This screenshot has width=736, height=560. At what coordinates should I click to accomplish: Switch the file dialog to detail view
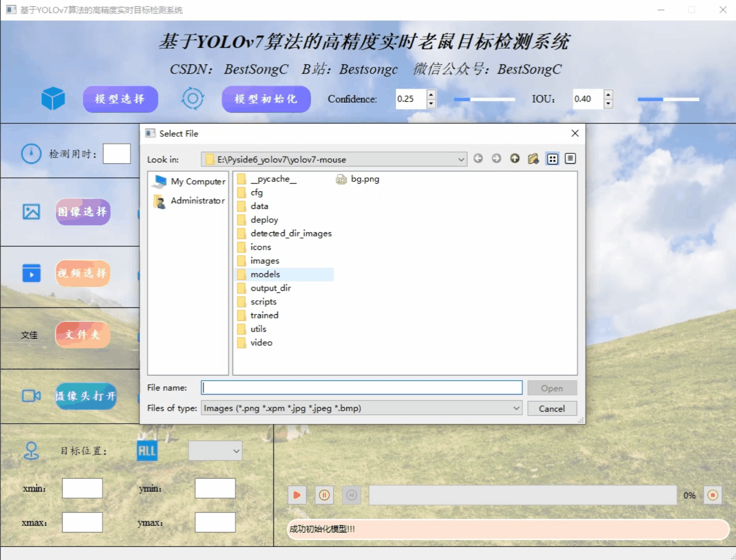[570, 159]
